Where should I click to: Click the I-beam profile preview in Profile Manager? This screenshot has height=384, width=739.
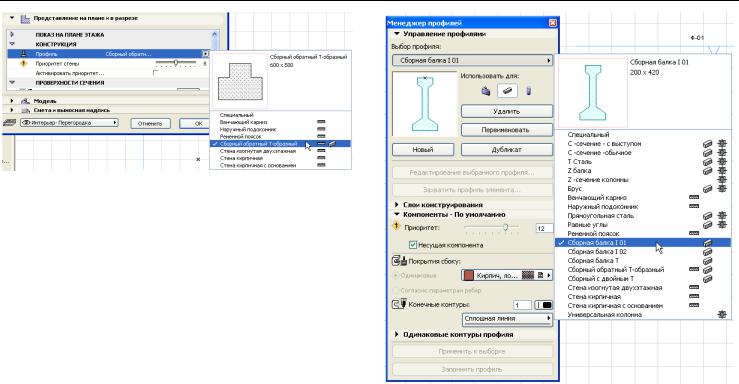pyautogui.click(x=425, y=104)
